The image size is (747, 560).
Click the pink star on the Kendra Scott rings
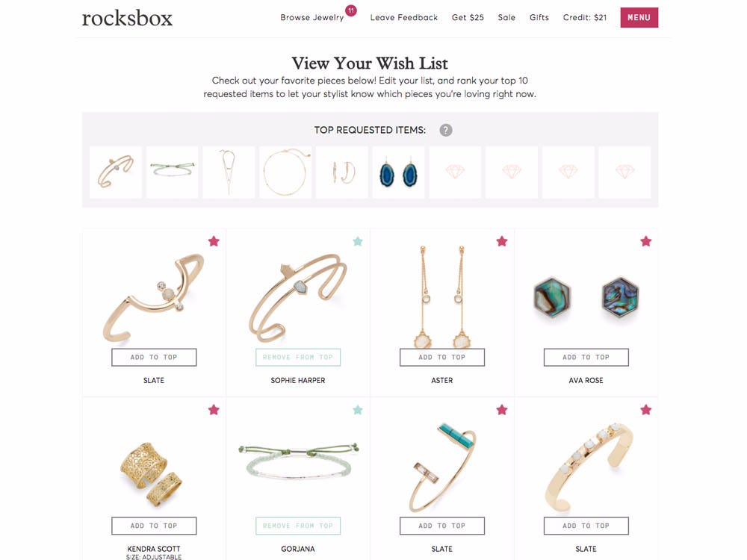pos(214,410)
